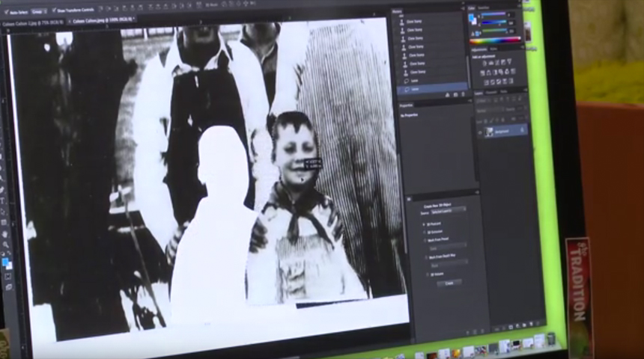The height and width of the screenshot is (359, 644).
Task: Click the bottom color channel slider
Action: [494, 31]
